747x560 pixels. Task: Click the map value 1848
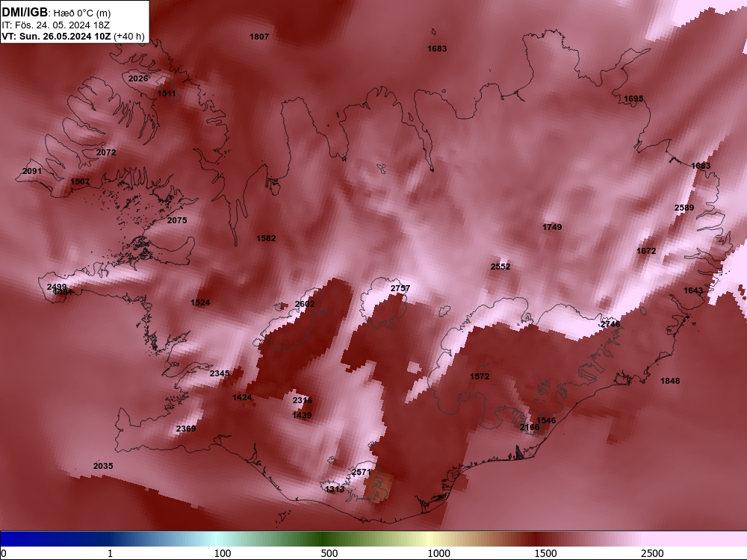point(670,381)
